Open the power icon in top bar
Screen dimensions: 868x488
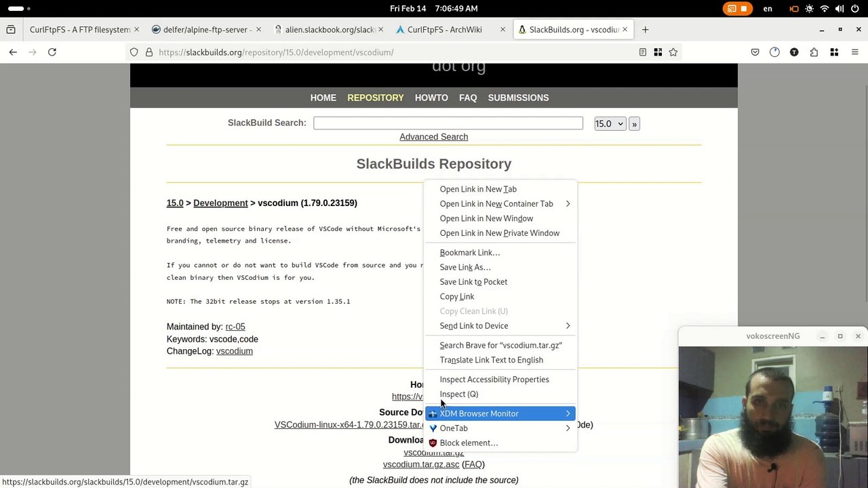pyautogui.click(x=854, y=9)
